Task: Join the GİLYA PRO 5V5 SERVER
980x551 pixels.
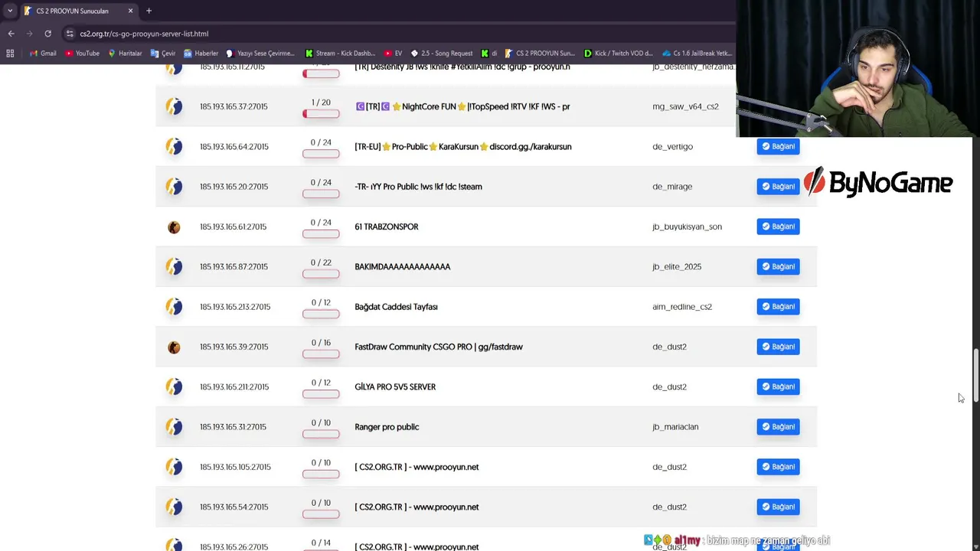Action: (x=778, y=386)
